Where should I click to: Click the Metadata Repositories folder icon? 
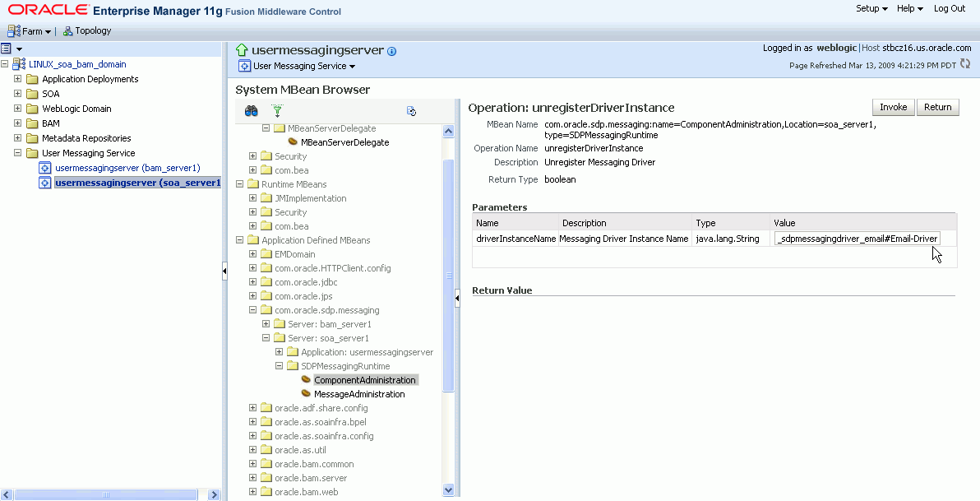[x=33, y=138]
